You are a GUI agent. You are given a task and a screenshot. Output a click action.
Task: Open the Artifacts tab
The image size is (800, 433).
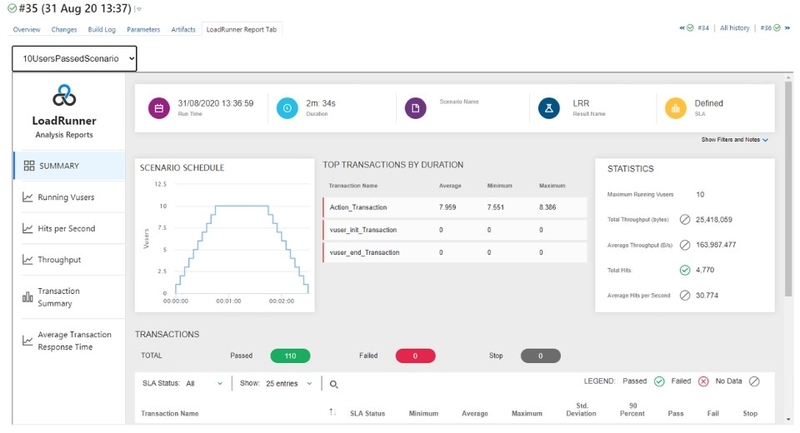[183, 30]
